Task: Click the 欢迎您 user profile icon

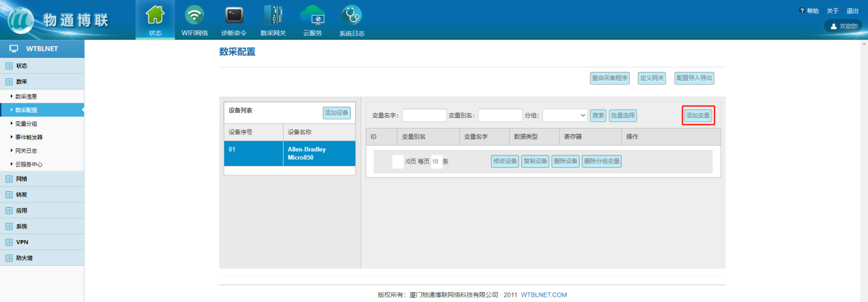Action: pos(834,26)
